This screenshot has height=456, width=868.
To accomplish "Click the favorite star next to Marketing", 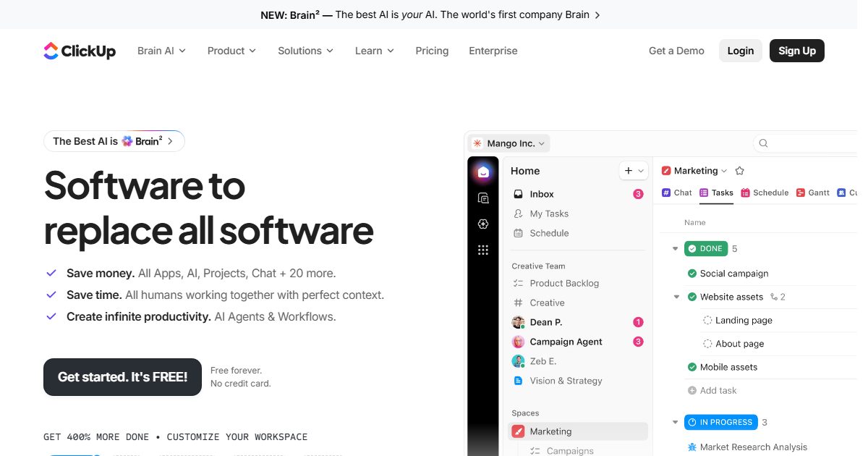I will point(739,171).
